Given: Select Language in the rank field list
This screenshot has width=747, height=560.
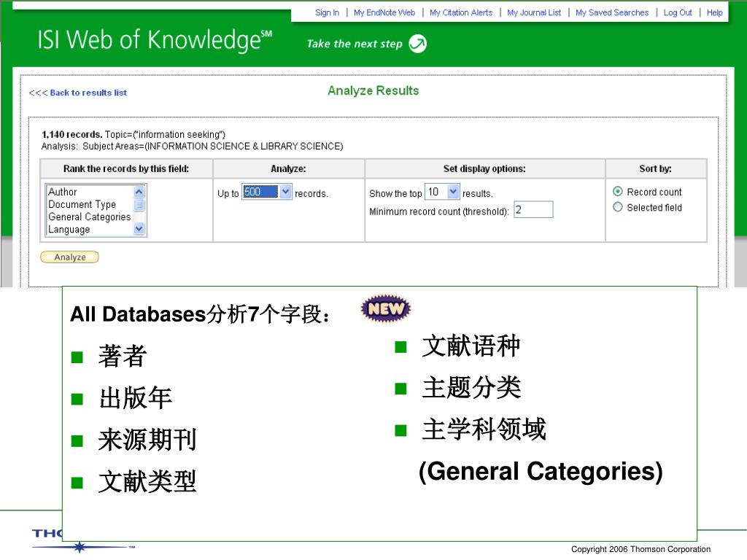Looking at the screenshot, I should [x=69, y=230].
